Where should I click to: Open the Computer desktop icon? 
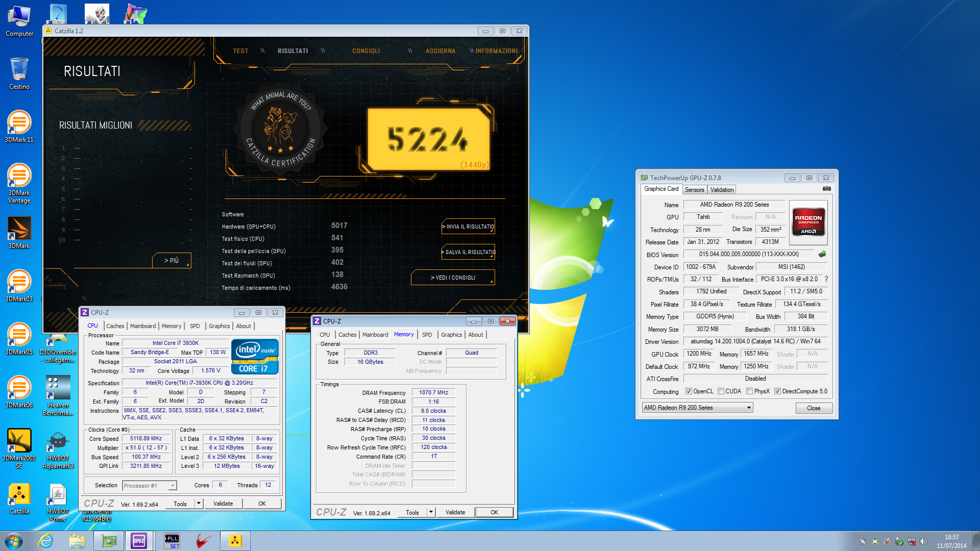coord(19,20)
